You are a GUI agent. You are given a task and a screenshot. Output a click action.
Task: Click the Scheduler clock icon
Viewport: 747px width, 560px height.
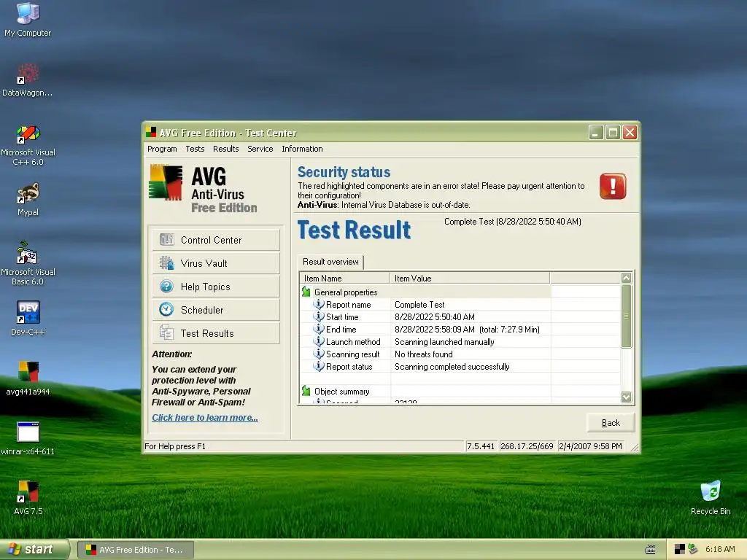tap(167, 309)
